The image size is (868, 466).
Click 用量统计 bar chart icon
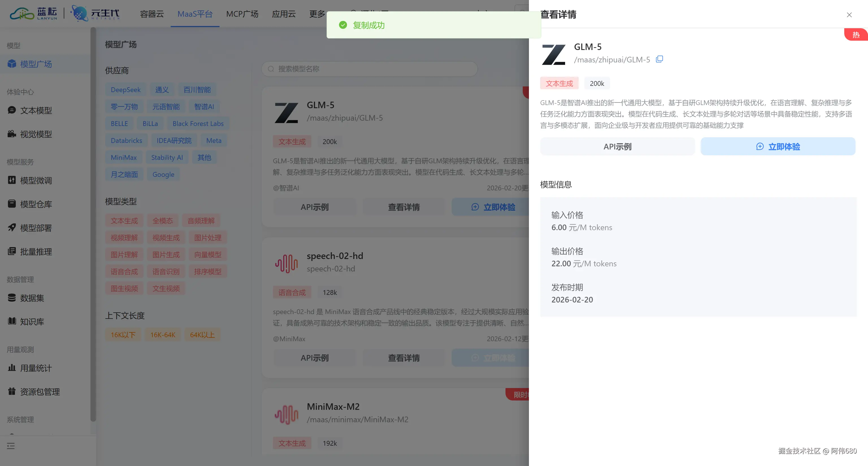[12, 368]
